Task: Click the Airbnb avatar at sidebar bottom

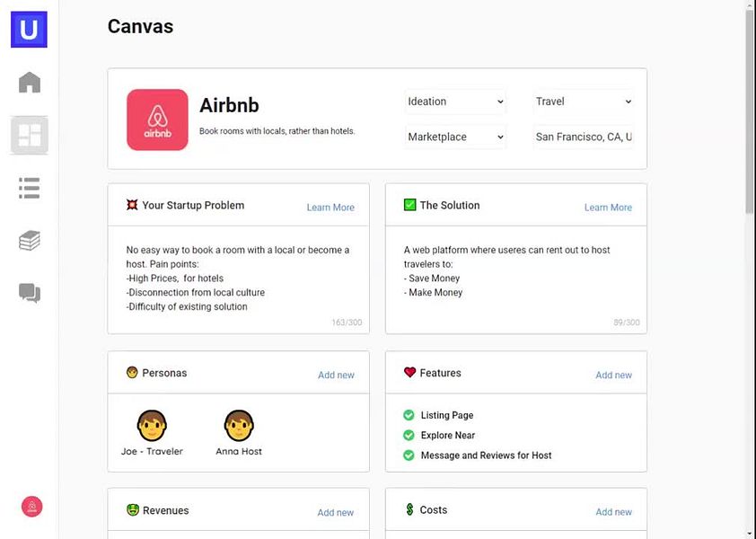Action: [x=31, y=507]
